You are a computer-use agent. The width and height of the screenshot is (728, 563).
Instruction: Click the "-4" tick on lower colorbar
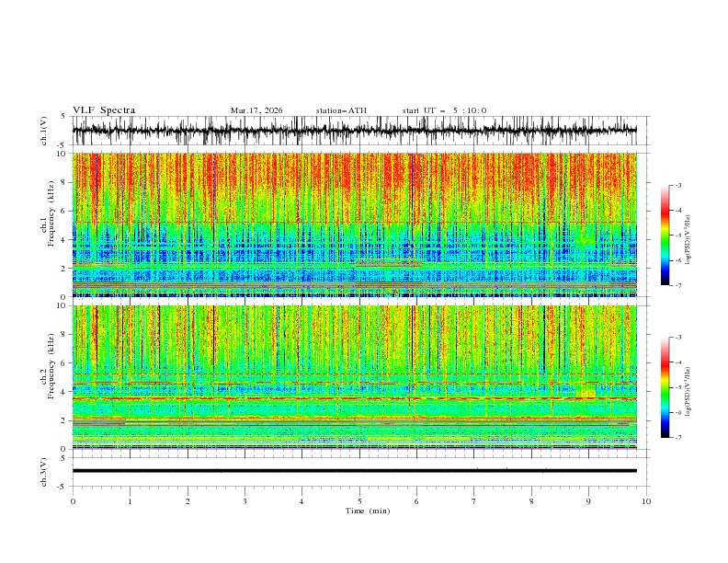[678, 362]
